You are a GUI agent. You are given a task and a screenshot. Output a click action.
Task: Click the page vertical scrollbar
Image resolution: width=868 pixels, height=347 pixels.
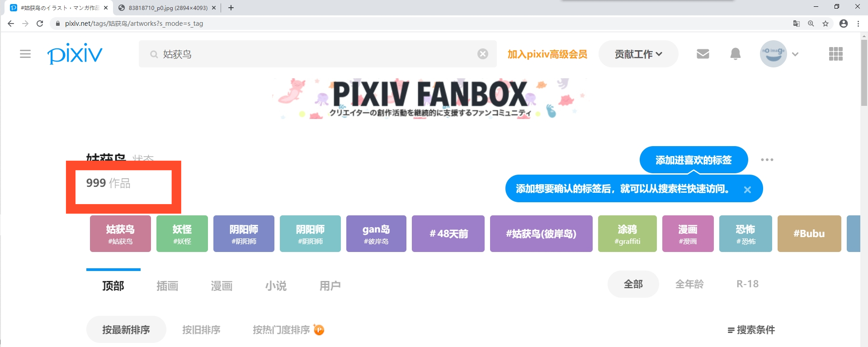tap(864, 72)
